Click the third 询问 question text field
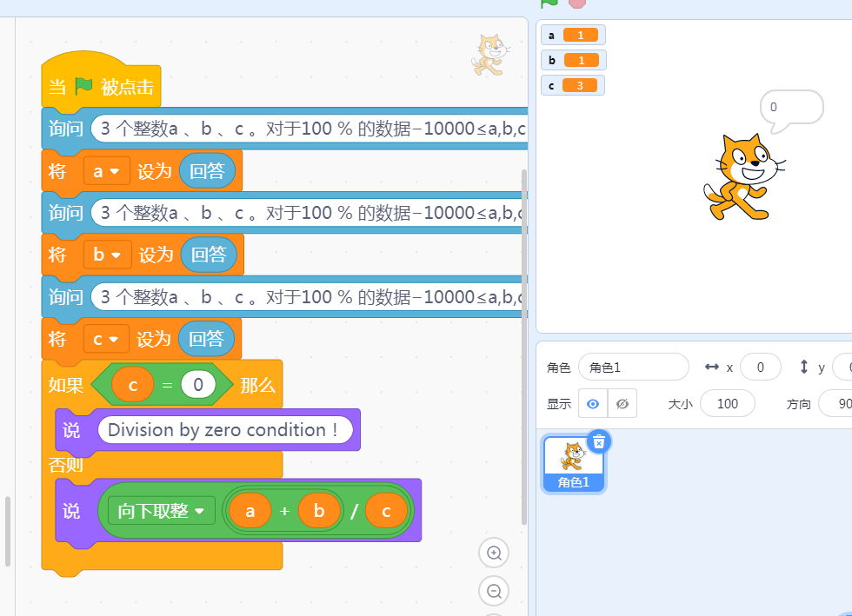 [310, 296]
